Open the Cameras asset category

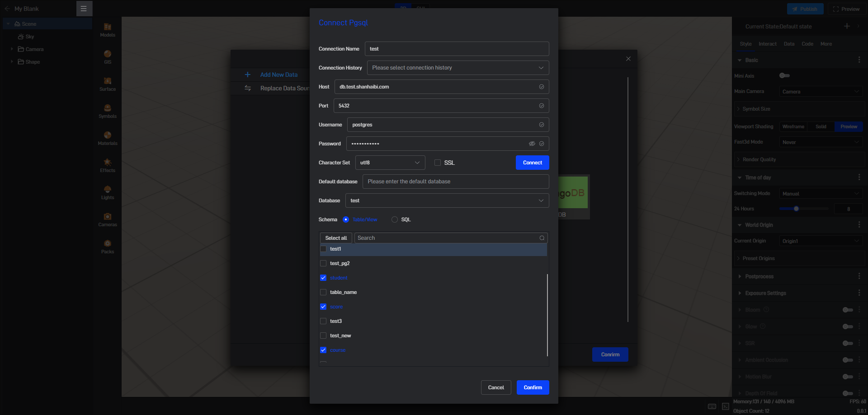click(108, 219)
